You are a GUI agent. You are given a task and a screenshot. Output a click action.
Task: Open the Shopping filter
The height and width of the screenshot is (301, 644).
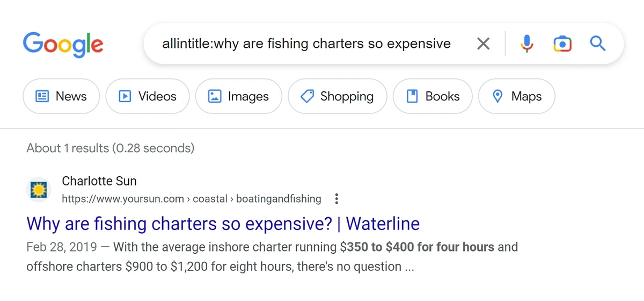pyautogui.click(x=337, y=96)
